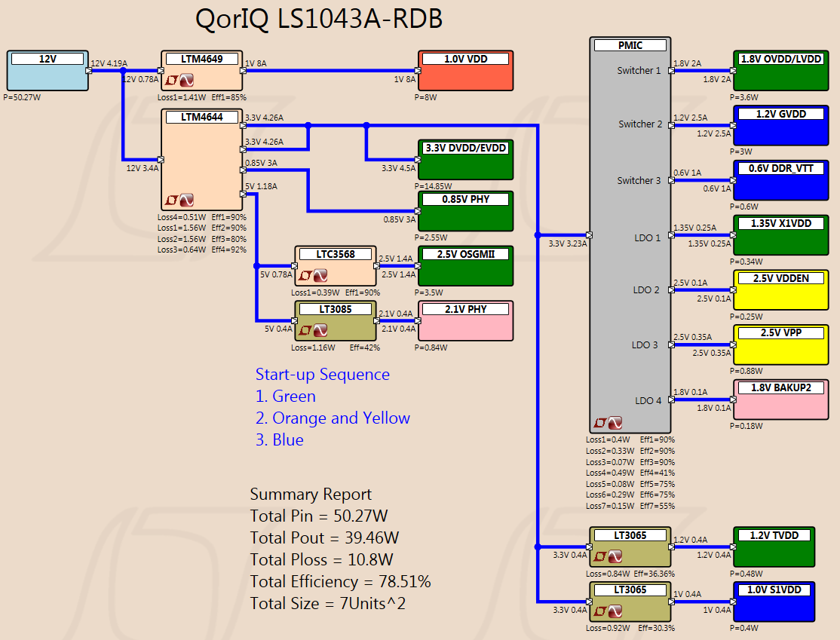Select the 12V source block
The height and width of the screenshot is (640, 840).
pos(48,71)
